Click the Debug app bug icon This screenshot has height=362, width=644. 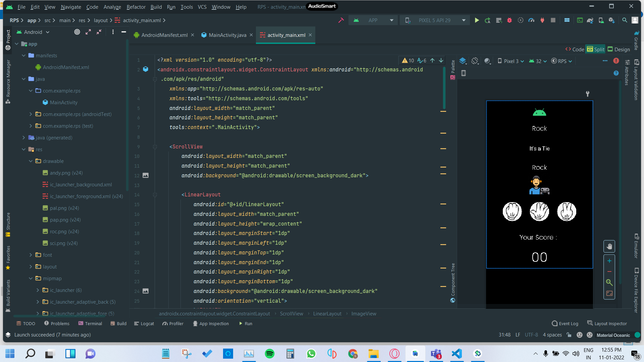tap(509, 20)
